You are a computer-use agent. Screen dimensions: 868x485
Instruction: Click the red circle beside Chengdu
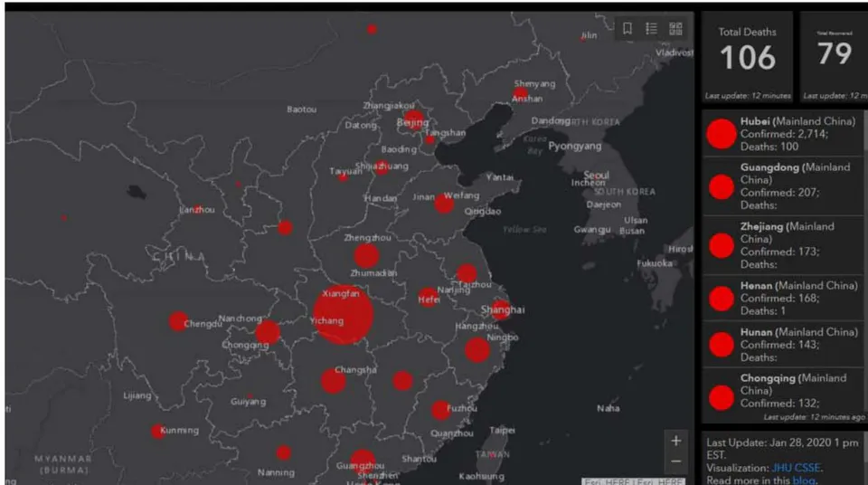(x=178, y=321)
